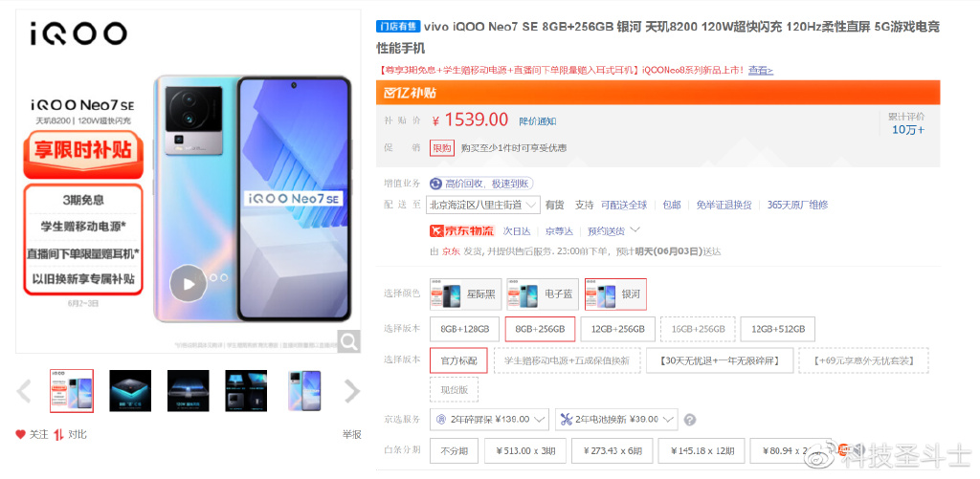The width and height of the screenshot is (980, 479).
Task: Choose color 星际黑
Action: pos(466,294)
